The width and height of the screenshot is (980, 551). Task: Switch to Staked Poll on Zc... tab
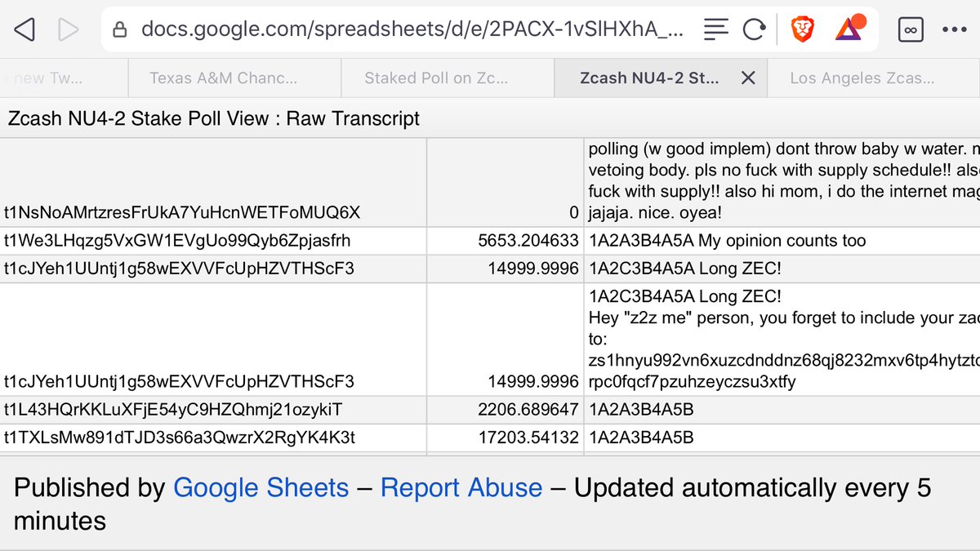coord(447,78)
